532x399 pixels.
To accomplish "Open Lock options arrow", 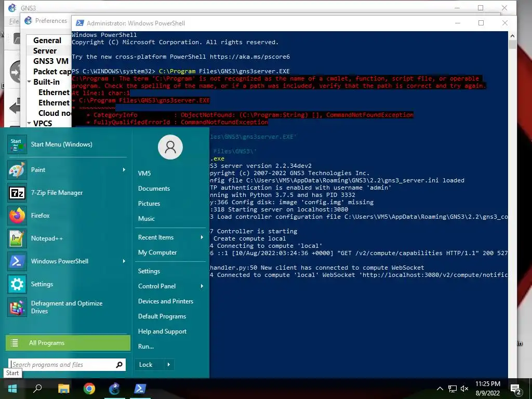I will (169, 365).
